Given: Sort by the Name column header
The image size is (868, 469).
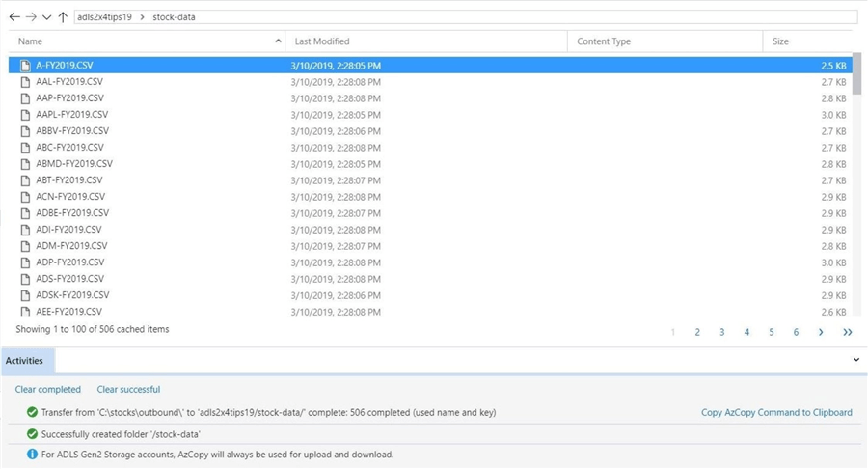Looking at the screenshot, I should coord(30,41).
